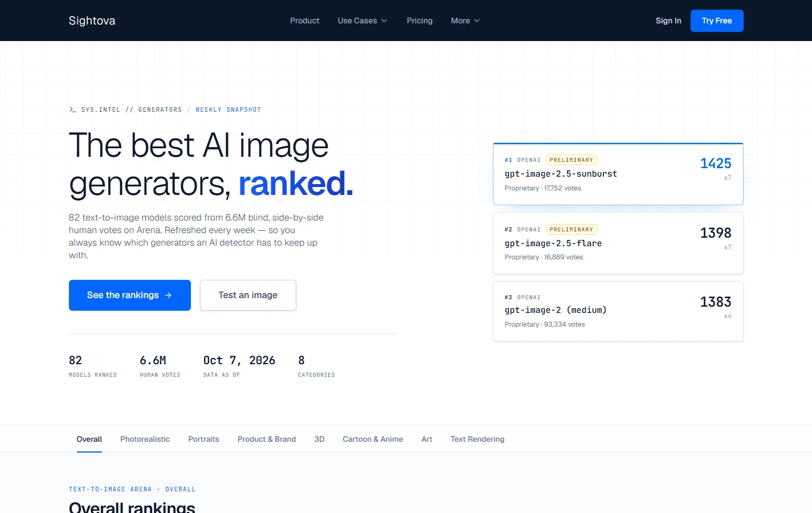Click the chevron beside Use Cases

coord(384,21)
